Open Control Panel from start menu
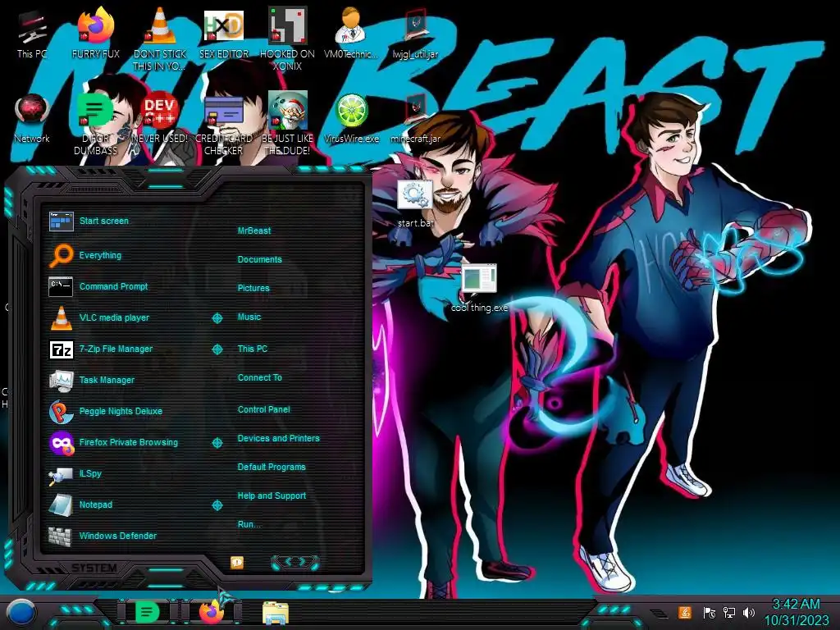Screen dimensions: 840x630 [x=263, y=409]
